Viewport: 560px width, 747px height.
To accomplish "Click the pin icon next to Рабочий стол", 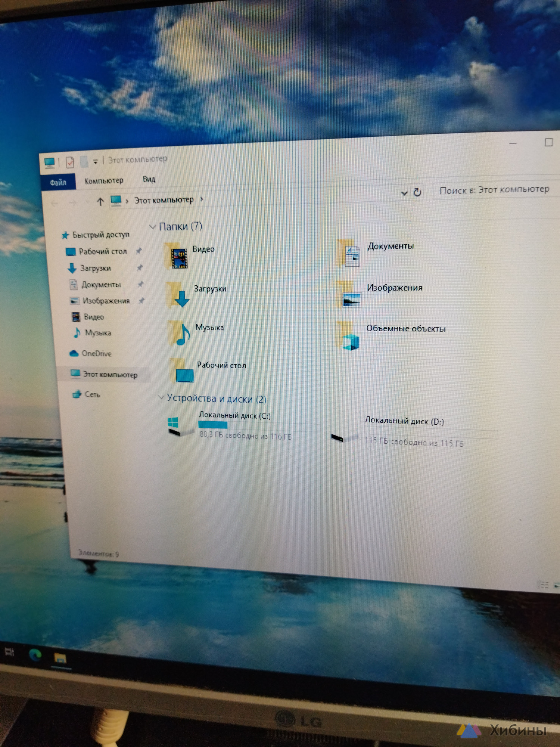I will pos(139,251).
